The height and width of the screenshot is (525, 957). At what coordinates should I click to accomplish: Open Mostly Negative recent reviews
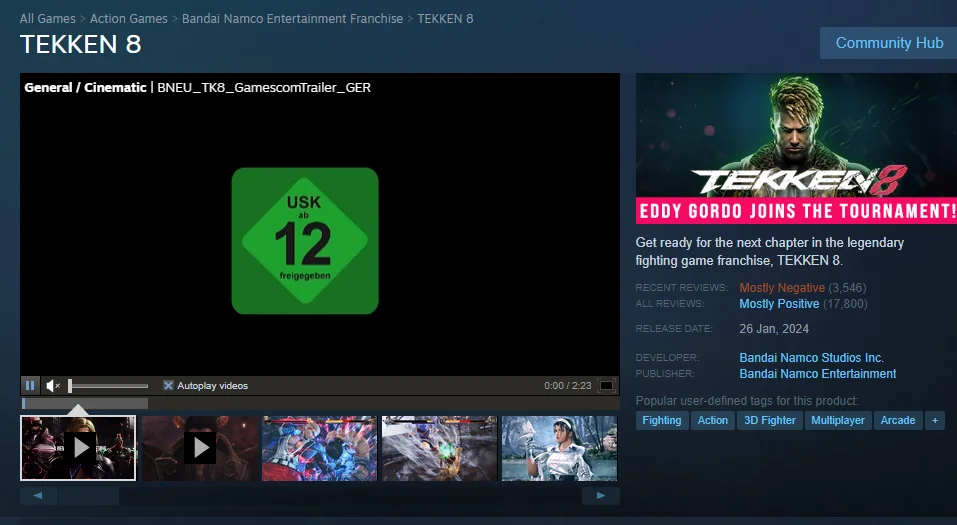(x=781, y=288)
